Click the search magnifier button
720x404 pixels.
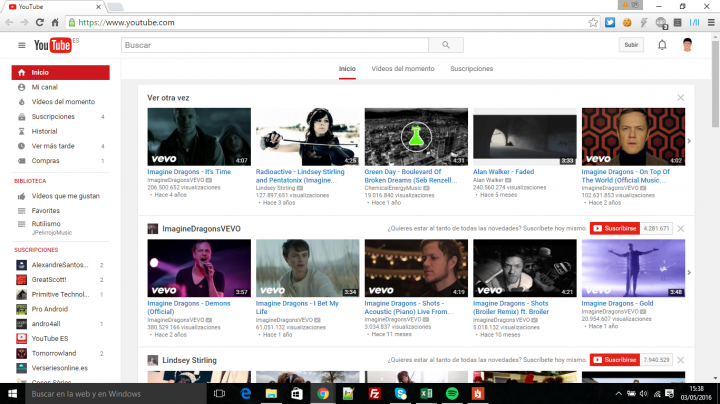coord(446,45)
